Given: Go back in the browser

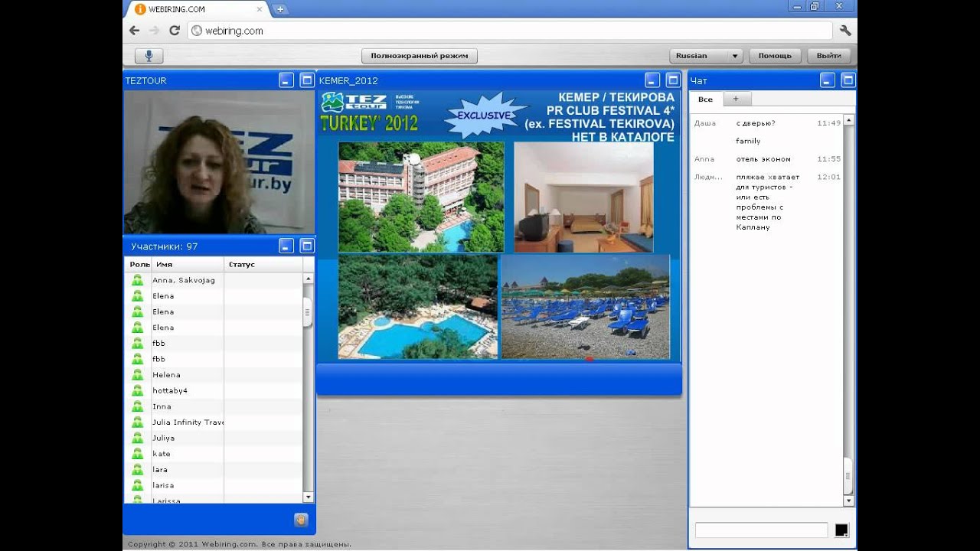Looking at the screenshot, I should click(135, 31).
